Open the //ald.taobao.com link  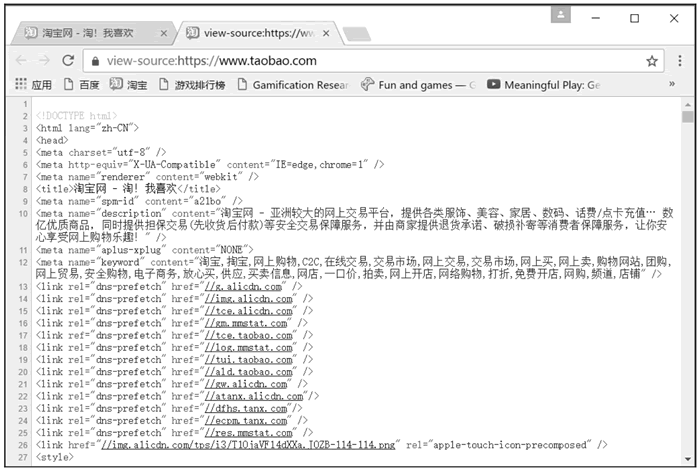click(249, 372)
